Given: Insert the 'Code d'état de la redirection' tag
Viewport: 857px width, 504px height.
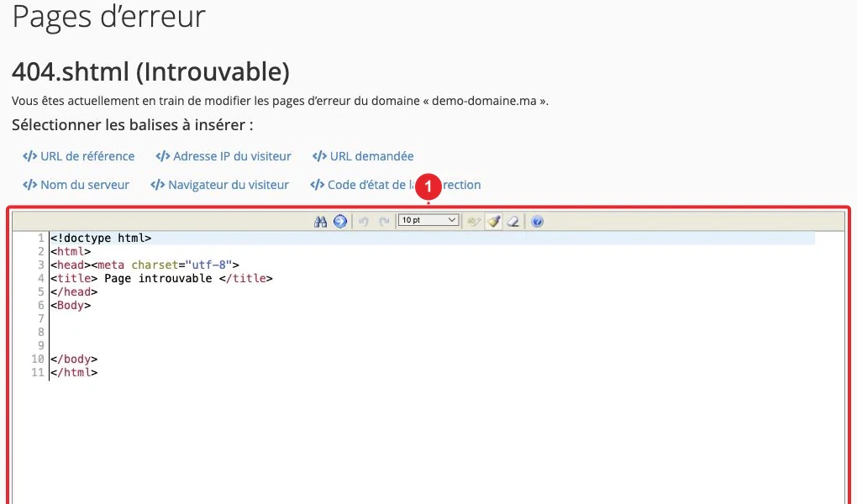Looking at the screenshot, I should (x=395, y=185).
